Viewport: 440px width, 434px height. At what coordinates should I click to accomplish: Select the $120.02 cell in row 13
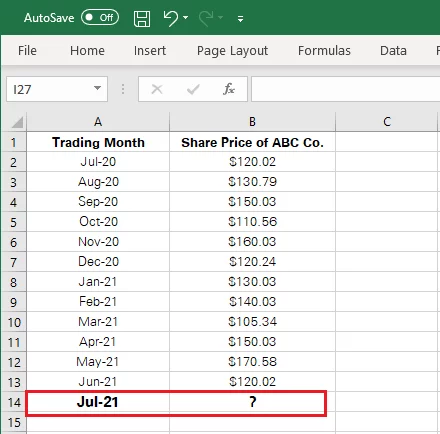pyautogui.click(x=252, y=382)
